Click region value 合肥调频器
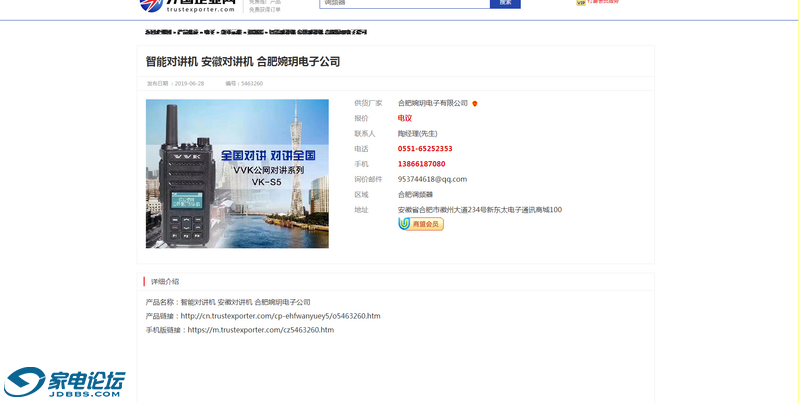This screenshot has width=799, height=403. pyautogui.click(x=415, y=195)
